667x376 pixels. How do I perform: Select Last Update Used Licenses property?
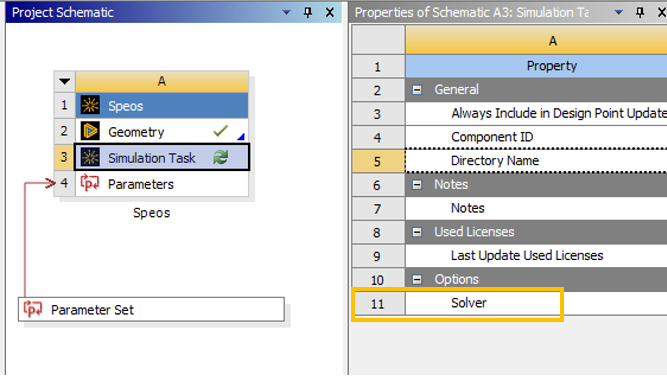[536, 256]
